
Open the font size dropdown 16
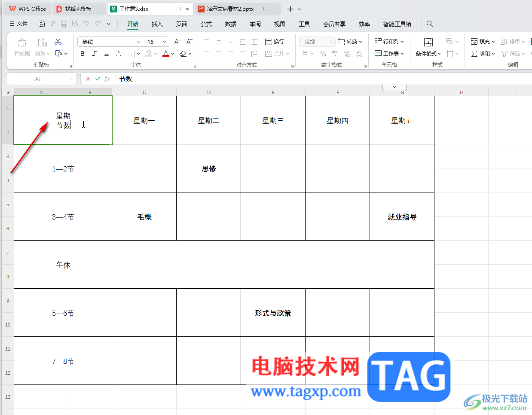pyautogui.click(x=165, y=42)
